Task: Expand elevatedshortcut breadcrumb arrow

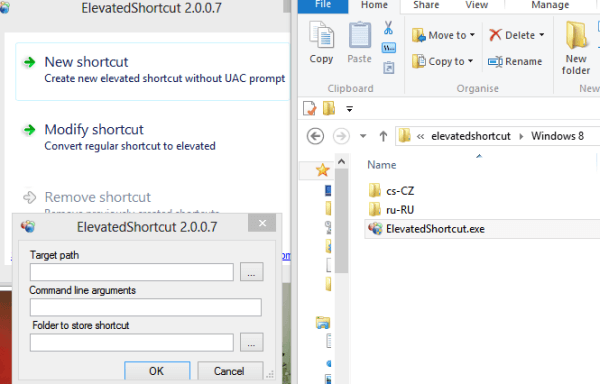Action: point(521,137)
